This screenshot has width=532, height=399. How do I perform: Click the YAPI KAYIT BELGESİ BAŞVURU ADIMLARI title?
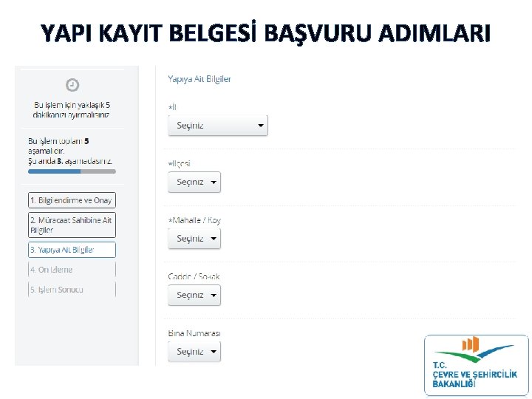[266, 33]
